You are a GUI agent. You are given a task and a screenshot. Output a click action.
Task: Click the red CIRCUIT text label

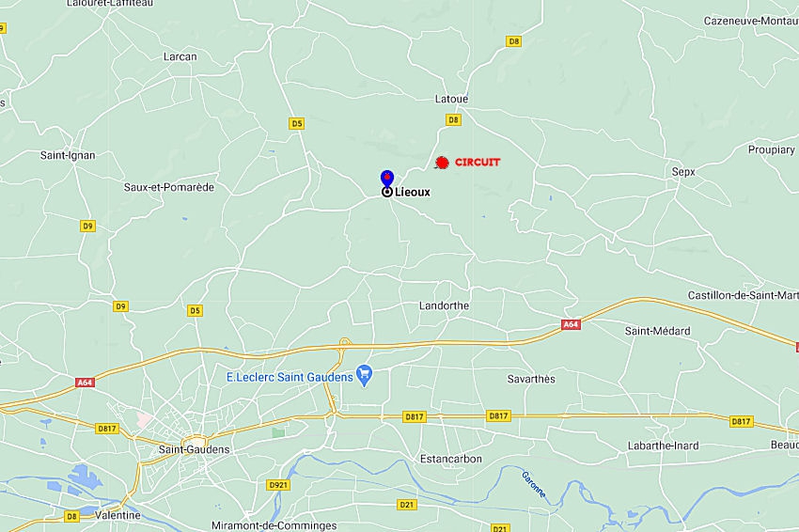[478, 162]
